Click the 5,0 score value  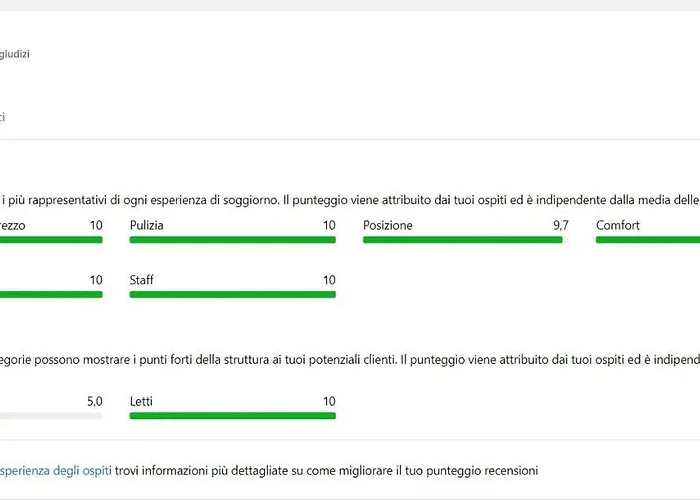pos(94,401)
